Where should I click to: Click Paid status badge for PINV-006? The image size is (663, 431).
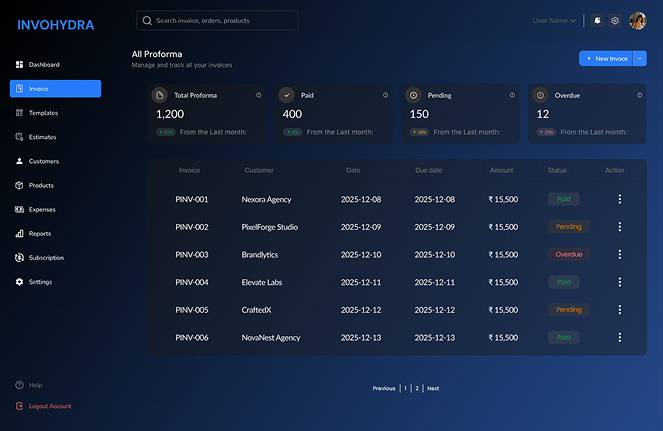point(564,337)
